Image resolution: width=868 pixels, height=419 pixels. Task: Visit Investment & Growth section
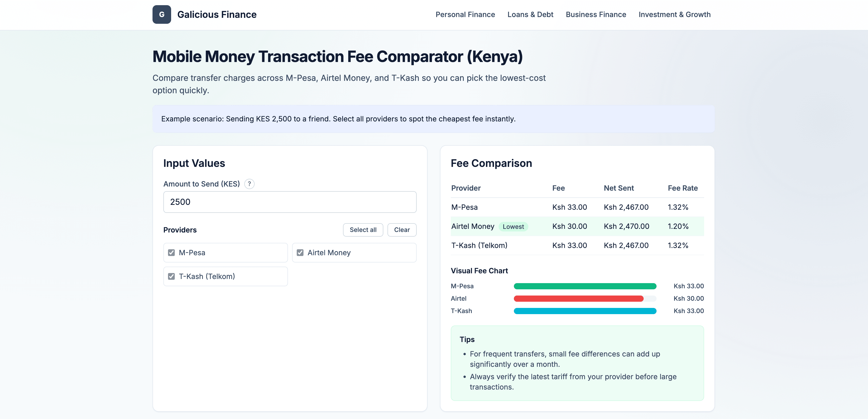[675, 14]
